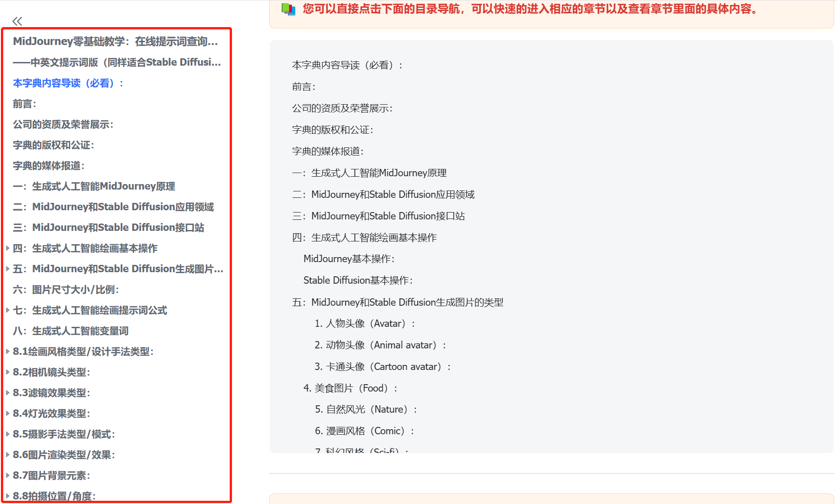The height and width of the screenshot is (504, 837).
Task: Go to 3. 卡通头像（Cartoon avatar）
Action: [x=383, y=367]
